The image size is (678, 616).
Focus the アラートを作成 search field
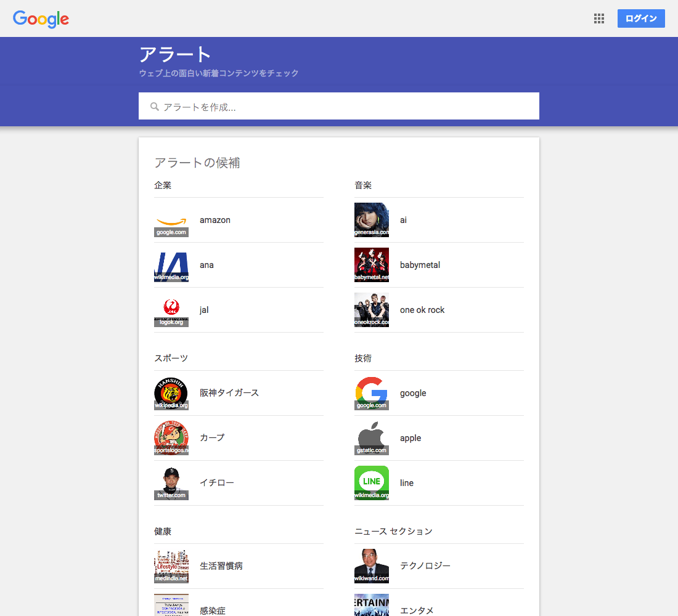338,106
